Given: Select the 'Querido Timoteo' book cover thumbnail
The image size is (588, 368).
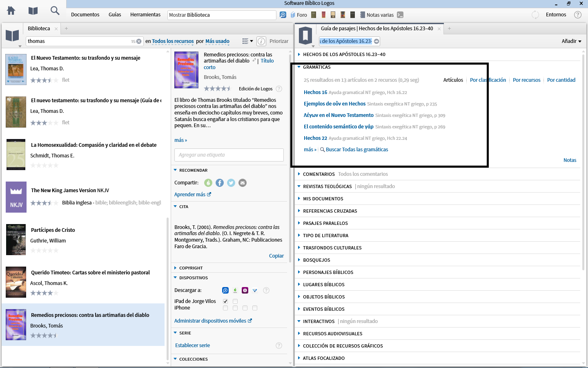Looking at the screenshot, I should click(x=16, y=282).
